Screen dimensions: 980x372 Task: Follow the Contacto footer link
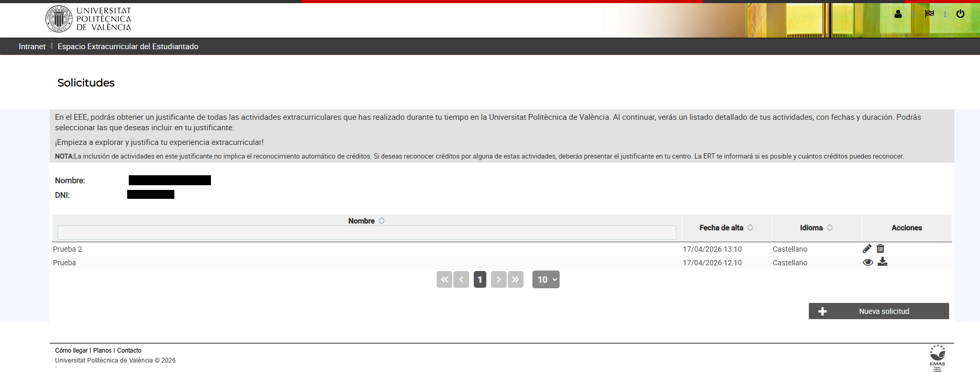[129, 351]
